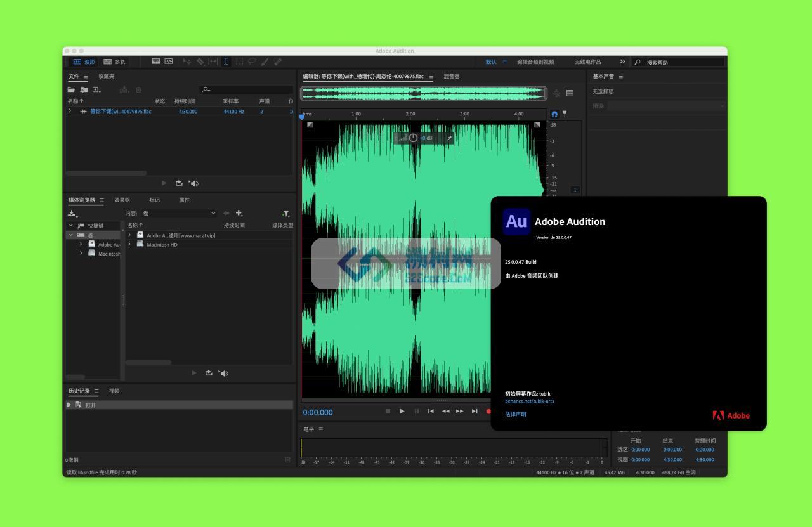Open 文件 panel menu icon
This screenshot has width=812, height=527.
pos(86,76)
